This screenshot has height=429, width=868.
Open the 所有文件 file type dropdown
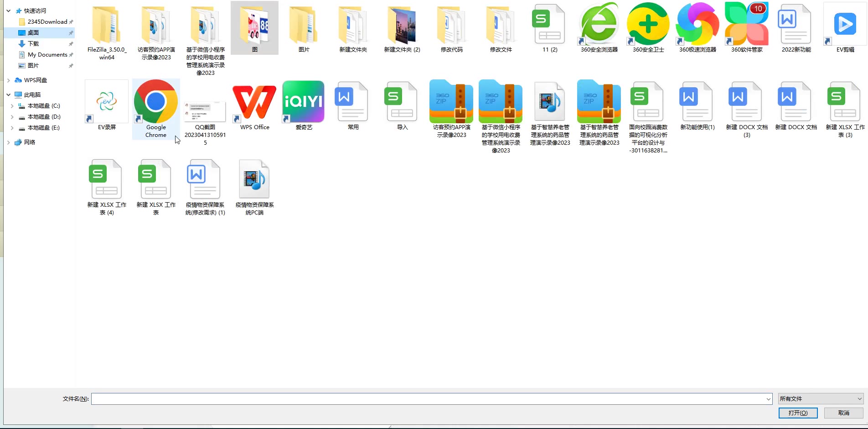point(821,399)
